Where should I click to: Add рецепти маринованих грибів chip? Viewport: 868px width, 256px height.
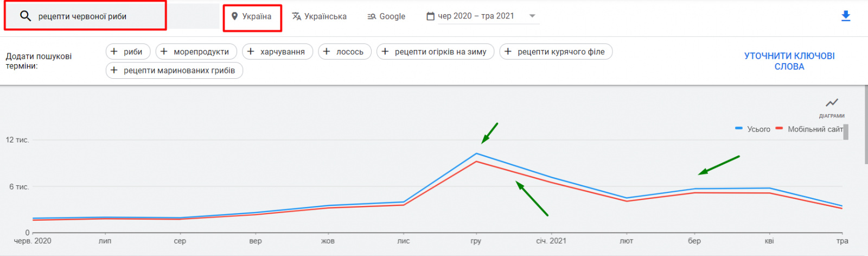click(x=174, y=71)
